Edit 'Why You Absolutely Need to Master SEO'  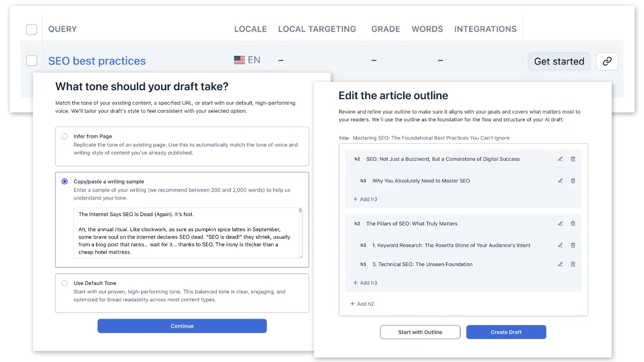tap(560, 181)
